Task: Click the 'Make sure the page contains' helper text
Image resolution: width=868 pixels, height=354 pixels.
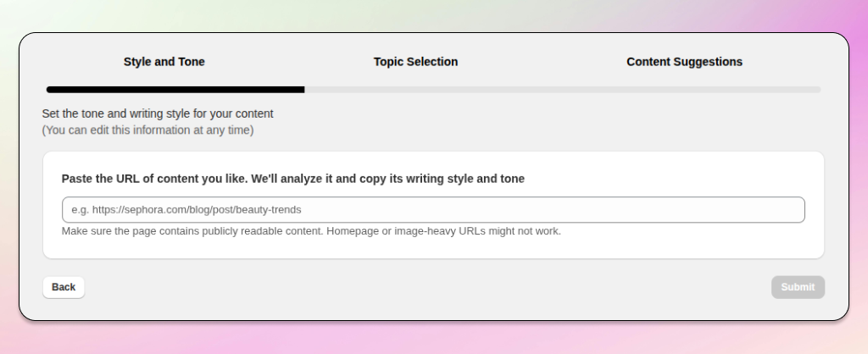Action: [191, 231]
